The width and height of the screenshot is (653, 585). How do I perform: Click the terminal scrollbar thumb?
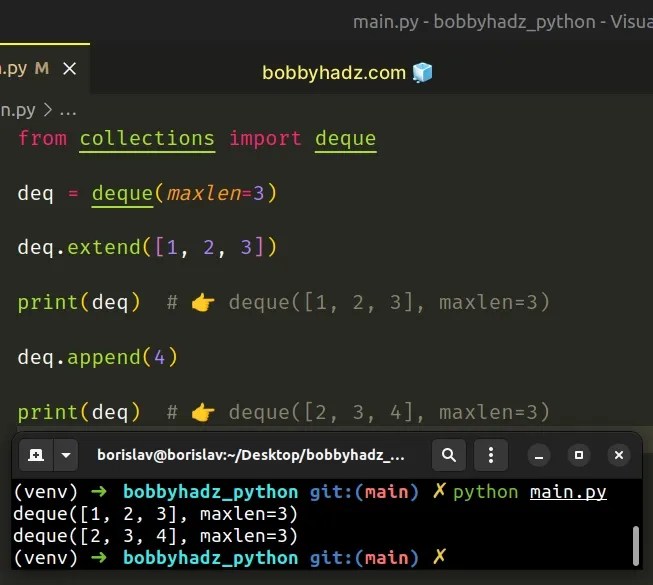(636, 546)
